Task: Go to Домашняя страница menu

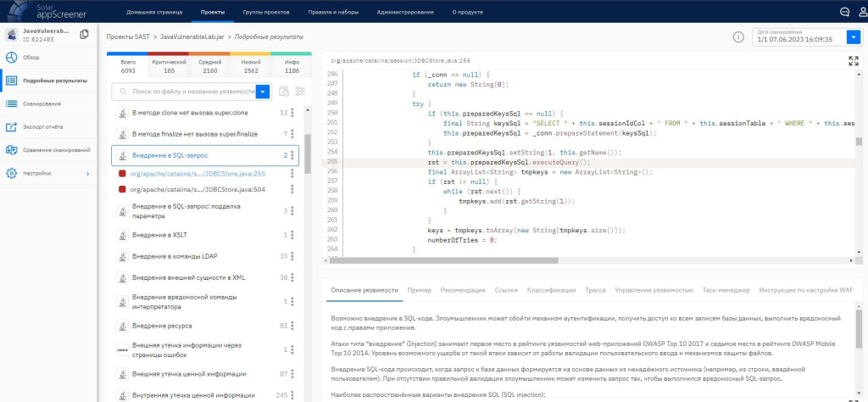Action: (153, 12)
